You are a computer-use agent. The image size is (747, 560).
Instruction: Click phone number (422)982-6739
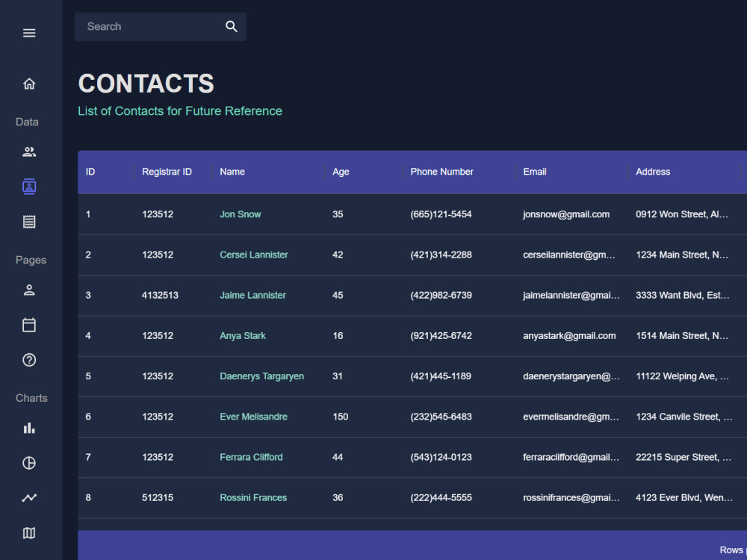point(441,295)
